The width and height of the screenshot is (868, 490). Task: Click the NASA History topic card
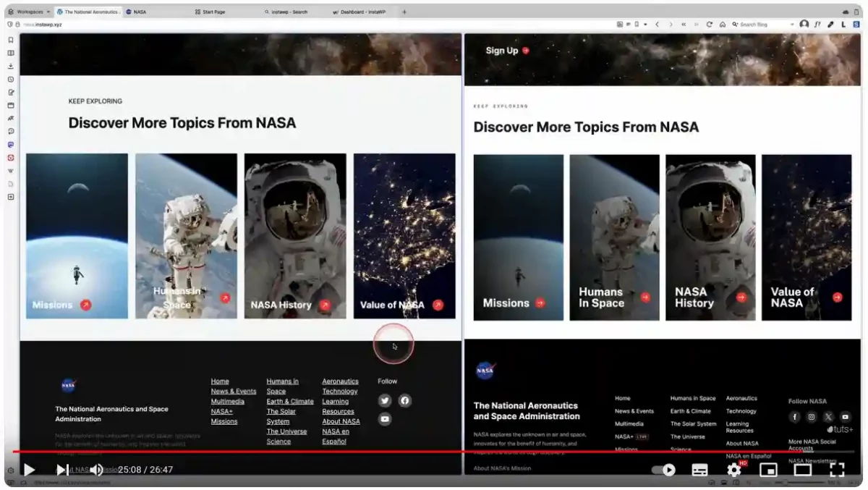click(x=296, y=235)
